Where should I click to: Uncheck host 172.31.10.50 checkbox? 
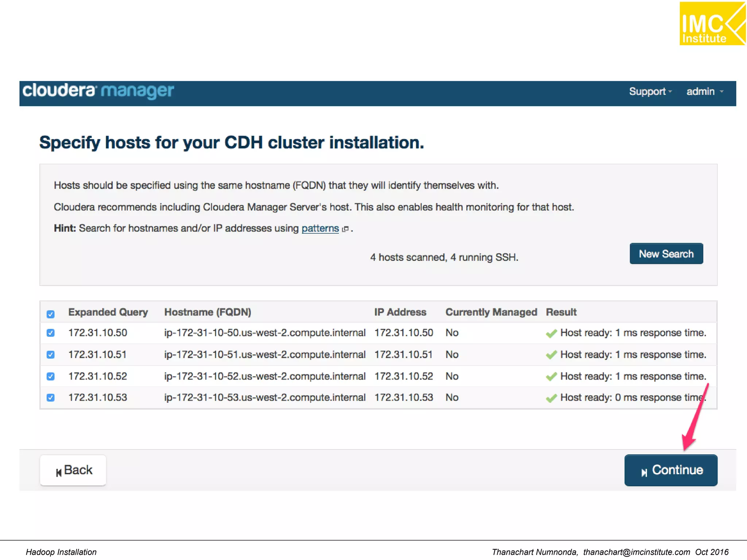pos(51,333)
